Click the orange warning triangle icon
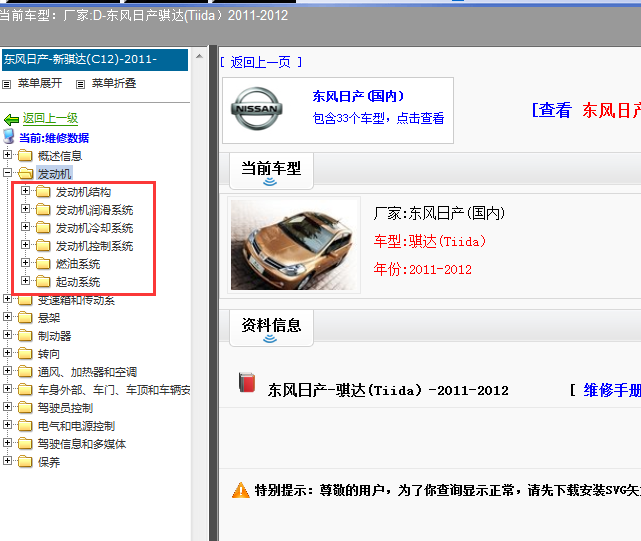Screen dimensions: 641x541 pos(240,490)
